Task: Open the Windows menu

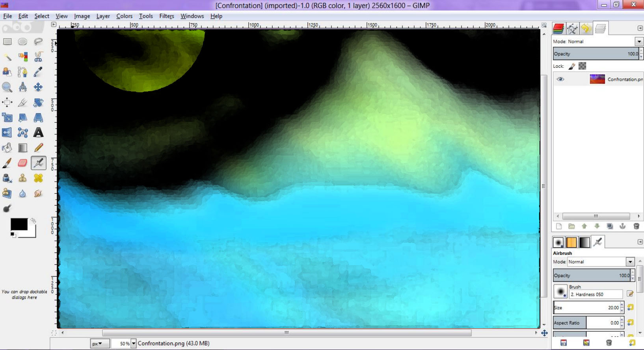Action: pyautogui.click(x=192, y=16)
